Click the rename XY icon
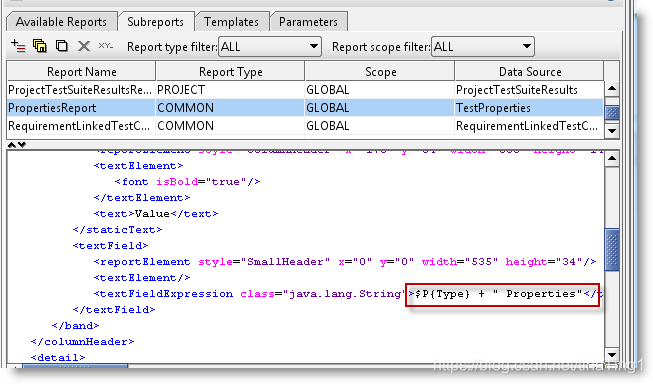The height and width of the screenshot is (384, 653). [105, 46]
